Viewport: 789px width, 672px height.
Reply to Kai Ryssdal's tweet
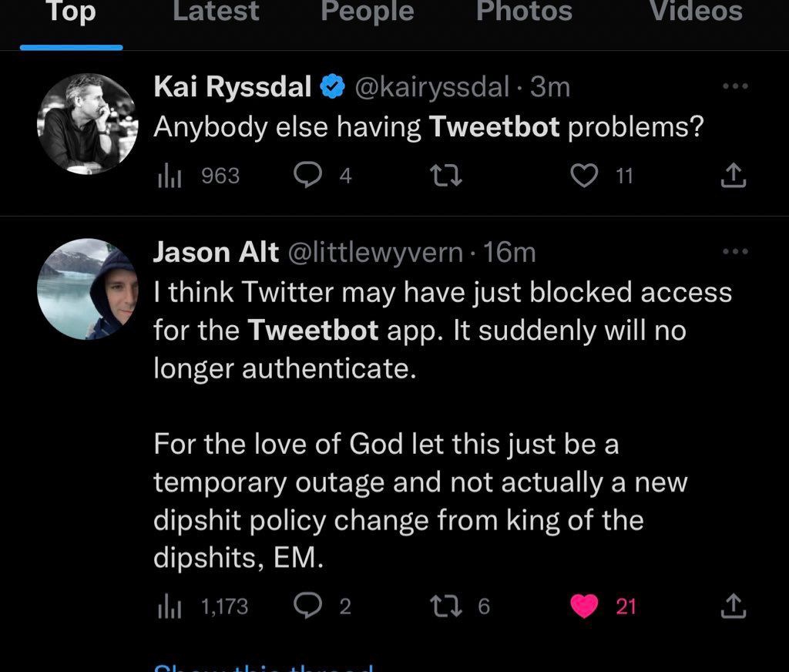coord(308,176)
